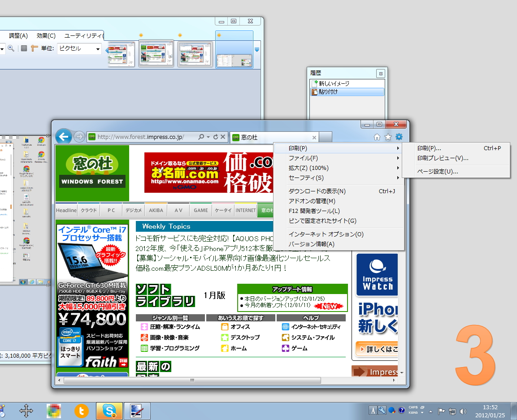This screenshot has height=420, width=517.
Task: Select the third image thumbnail in editor
Action: [x=195, y=54]
